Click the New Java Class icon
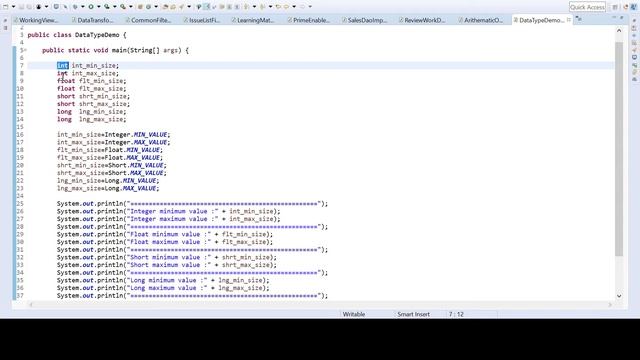Screen dimensions: 640x360 pyautogui.click(x=148, y=7)
